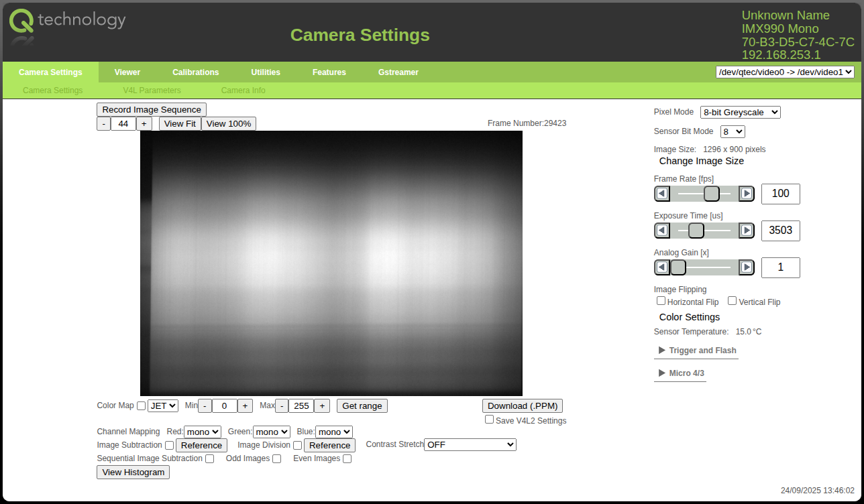Open the Contrast Stretch dropdown

tap(470, 444)
